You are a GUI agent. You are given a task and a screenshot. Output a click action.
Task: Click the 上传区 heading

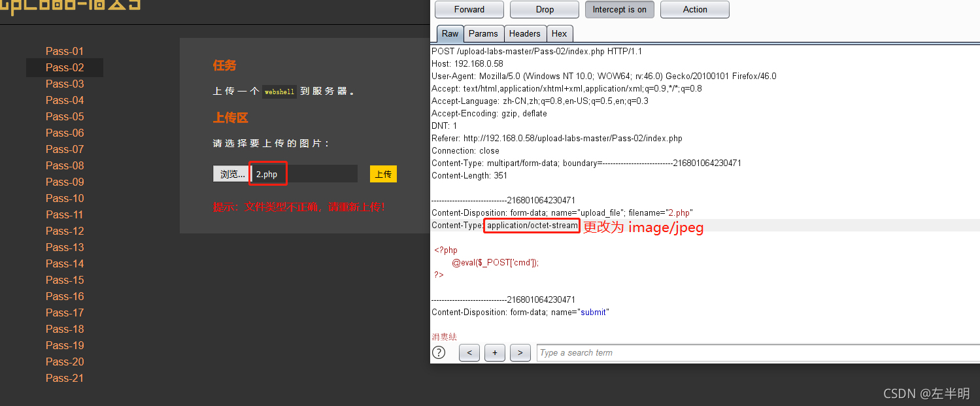click(230, 118)
